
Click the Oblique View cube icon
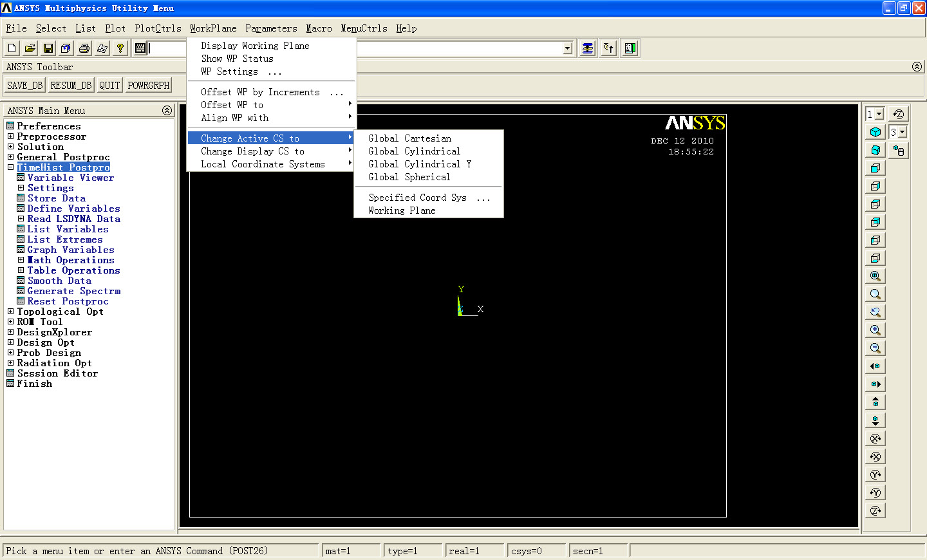coord(876,150)
